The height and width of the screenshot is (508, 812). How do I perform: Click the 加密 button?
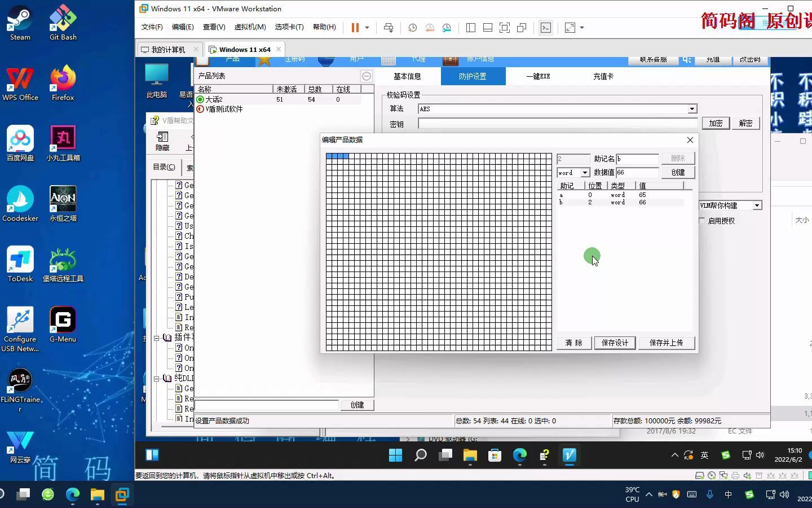pos(716,123)
